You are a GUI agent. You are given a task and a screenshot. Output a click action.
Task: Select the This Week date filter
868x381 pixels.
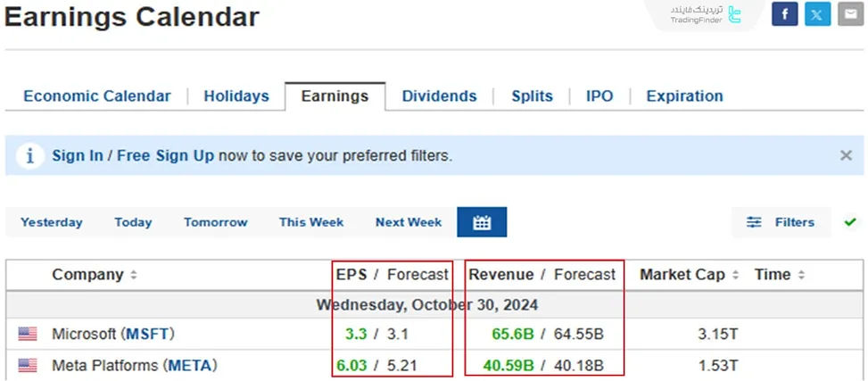310,222
